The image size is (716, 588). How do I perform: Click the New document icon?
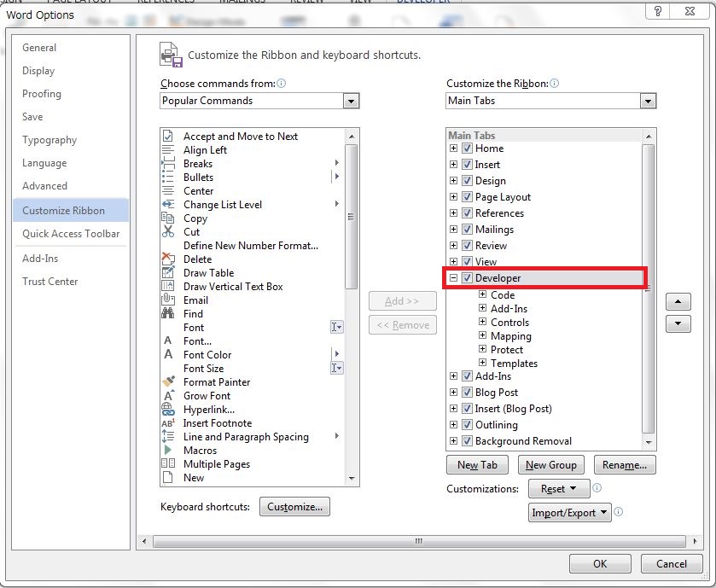(167, 477)
